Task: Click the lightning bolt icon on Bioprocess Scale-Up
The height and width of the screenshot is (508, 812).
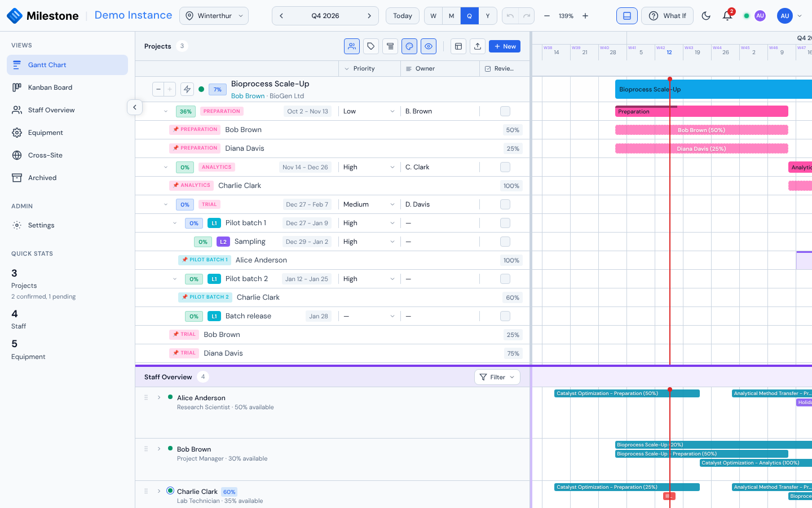Action: 187,89
